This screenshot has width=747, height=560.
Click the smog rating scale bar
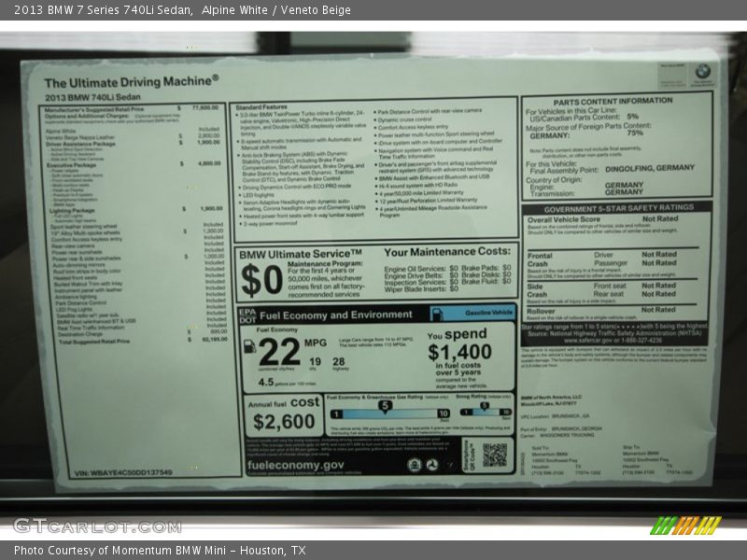click(484, 413)
